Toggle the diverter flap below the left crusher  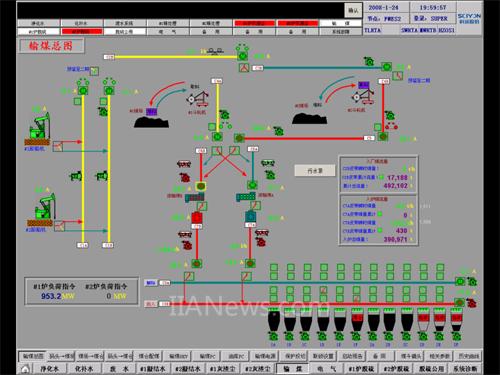point(189,276)
